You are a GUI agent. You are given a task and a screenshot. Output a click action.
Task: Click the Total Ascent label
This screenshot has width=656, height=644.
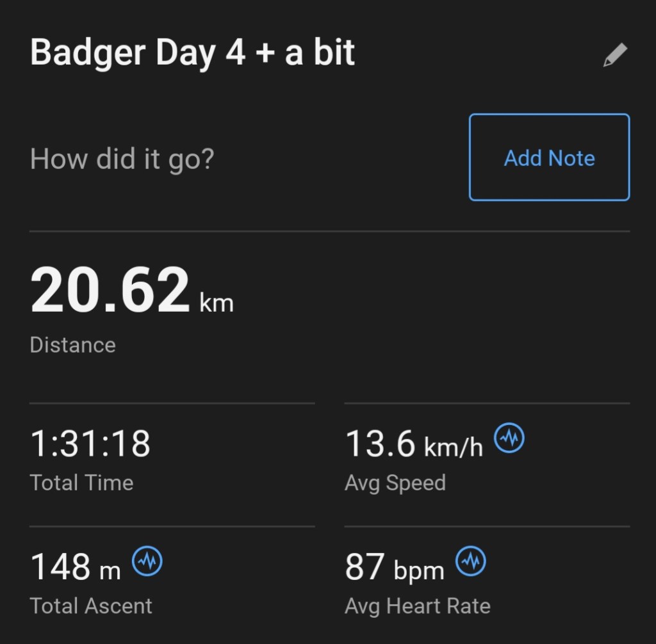click(x=91, y=606)
